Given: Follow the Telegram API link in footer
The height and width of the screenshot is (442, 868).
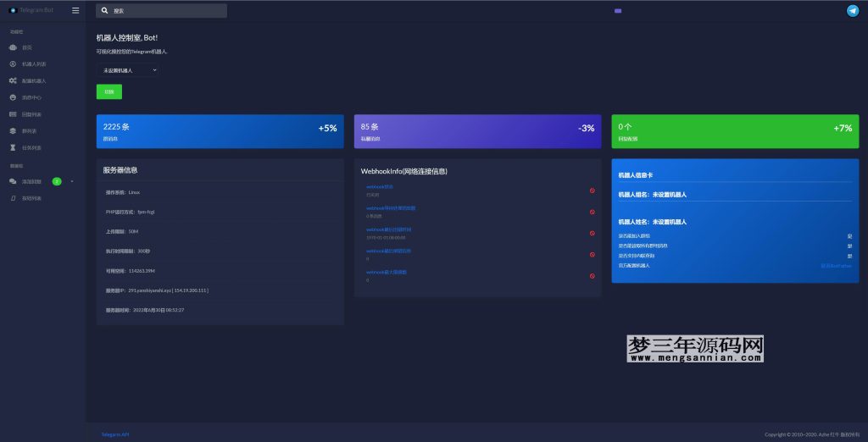Looking at the screenshot, I should tap(114, 434).
